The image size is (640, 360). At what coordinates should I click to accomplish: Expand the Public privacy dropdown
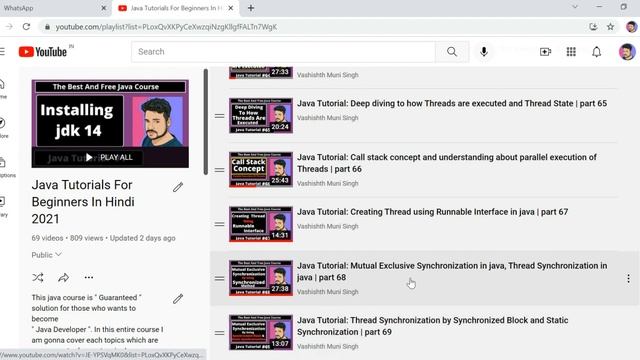coord(47,255)
